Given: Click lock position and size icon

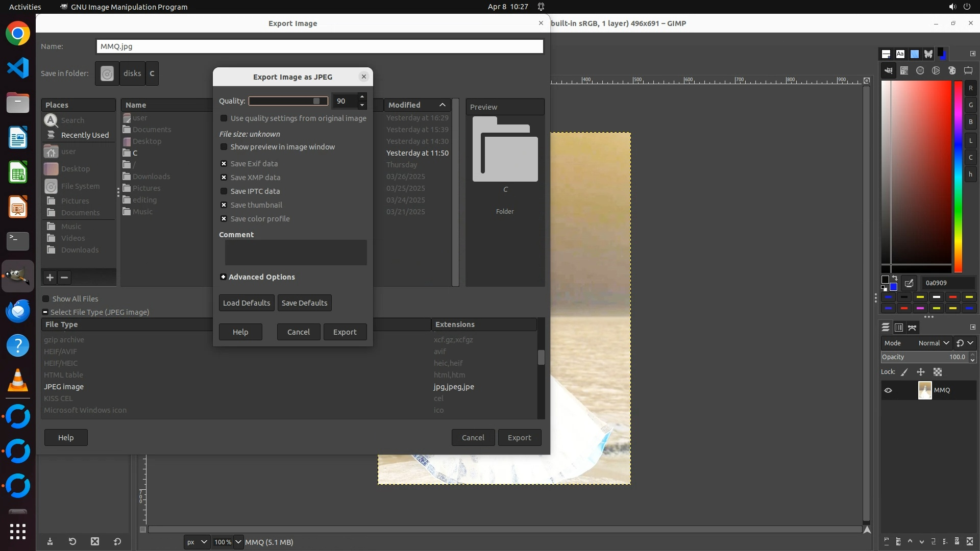Looking at the screenshot, I should (x=921, y=372).
